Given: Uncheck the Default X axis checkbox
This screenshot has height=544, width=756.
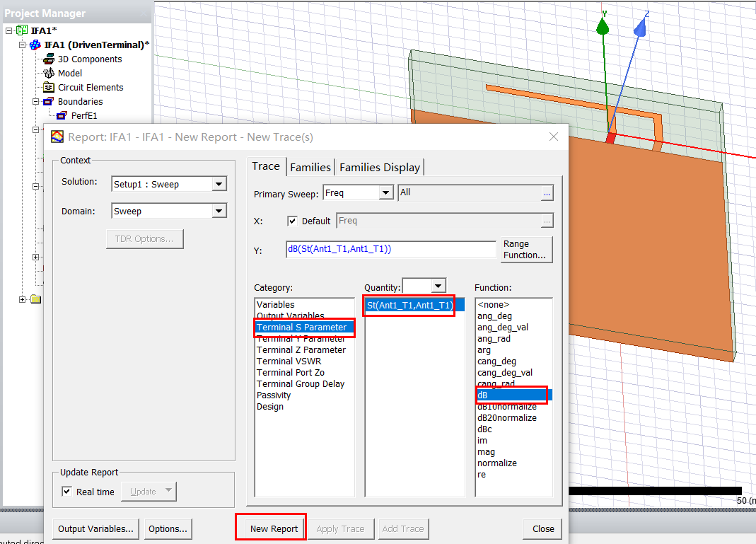Looking at the screenshot, I should pyautogui.click(x=293, y=221).
